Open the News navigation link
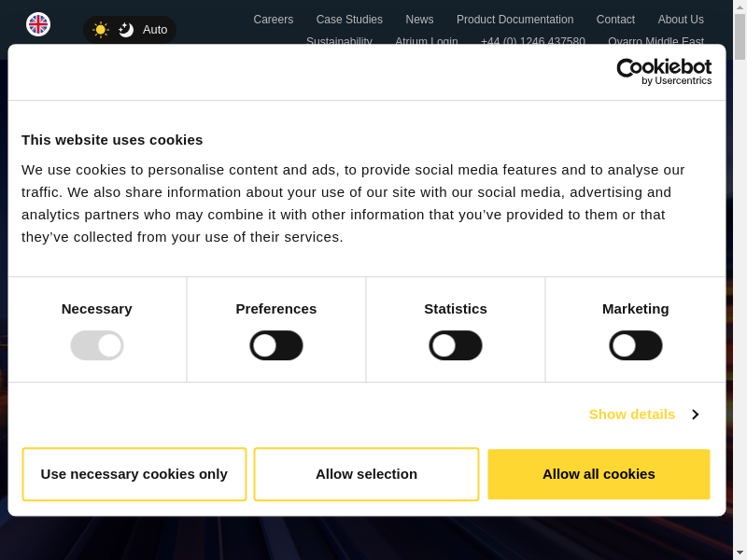Image resolution: width=747 pixels, height=560 pixels. 419,20
